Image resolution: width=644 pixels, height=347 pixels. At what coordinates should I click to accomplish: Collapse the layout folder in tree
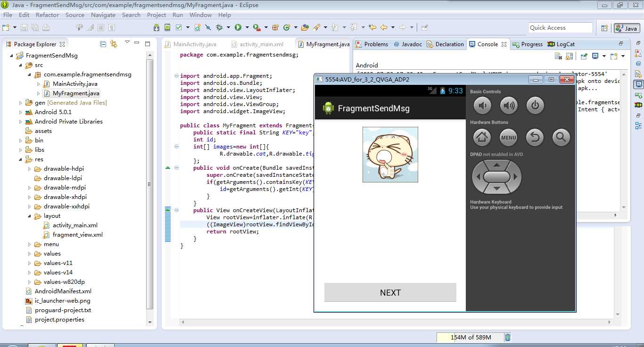[29, 216]
